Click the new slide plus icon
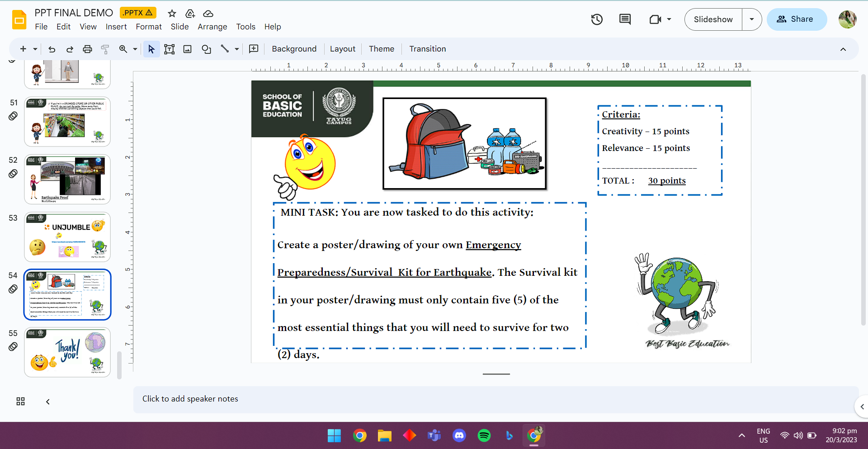 (x=23, y=49)
